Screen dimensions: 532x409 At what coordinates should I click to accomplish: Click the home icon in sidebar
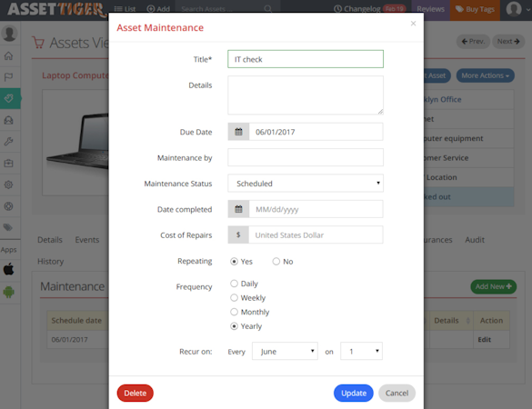click(x=9, y=55)
